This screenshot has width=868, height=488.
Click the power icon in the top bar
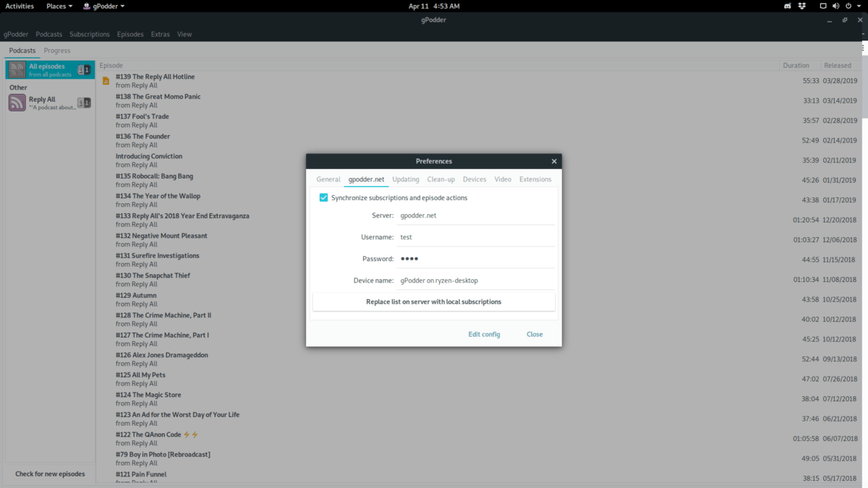(850, 6)
